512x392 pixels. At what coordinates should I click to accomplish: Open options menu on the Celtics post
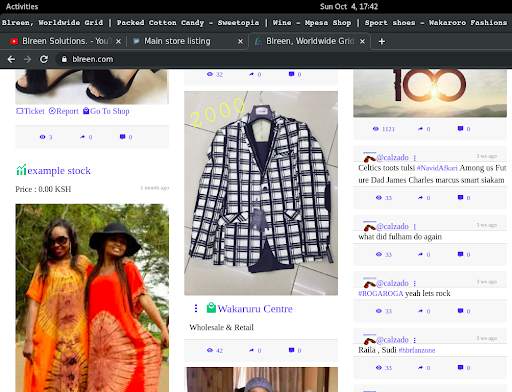415,158
